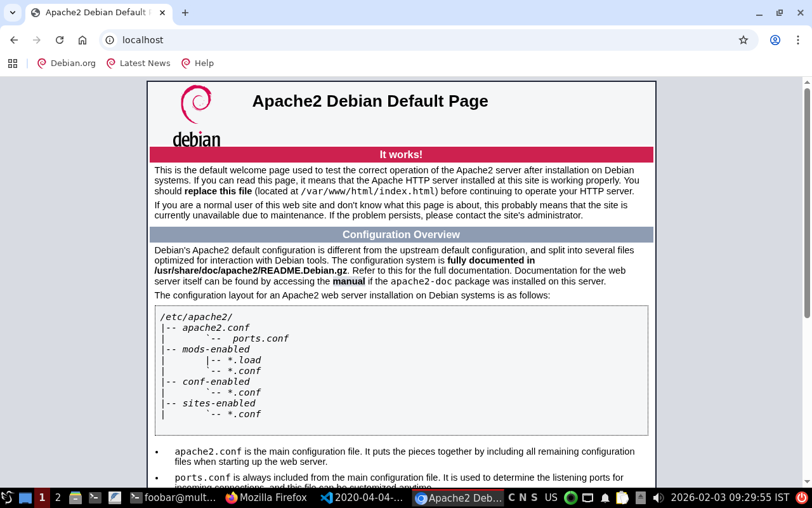Click the browser back arrow
The width and height of the screenshot is (812, 508).
coord(14,40)
